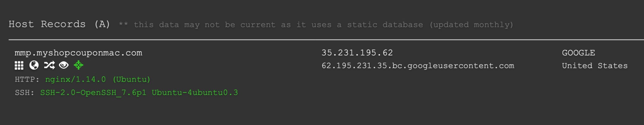Click the IP address 35.231.195.62
The height and width of the screenshot is (125, 644).
point(357,53)
